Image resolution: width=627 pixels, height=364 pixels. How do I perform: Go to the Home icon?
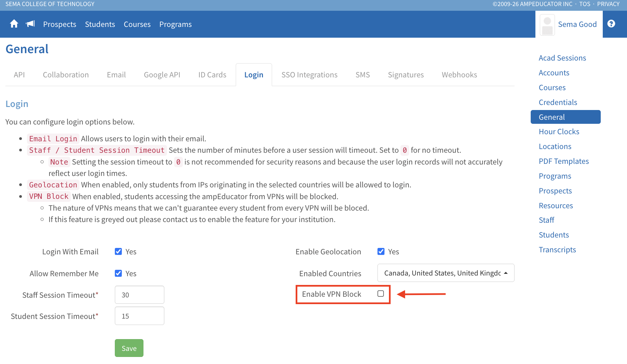tap(14, 24)
